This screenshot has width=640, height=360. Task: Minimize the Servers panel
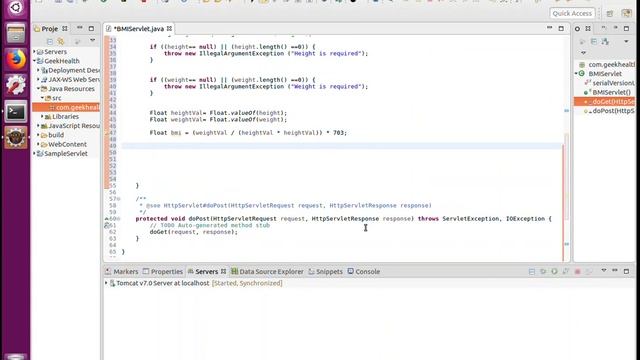point(615,271)
